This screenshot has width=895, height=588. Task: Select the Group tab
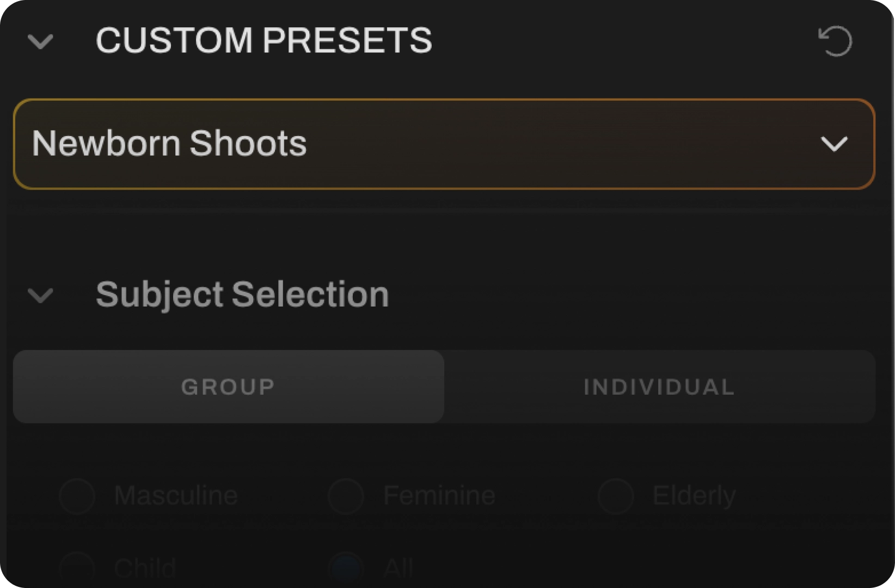pos(228,386)
